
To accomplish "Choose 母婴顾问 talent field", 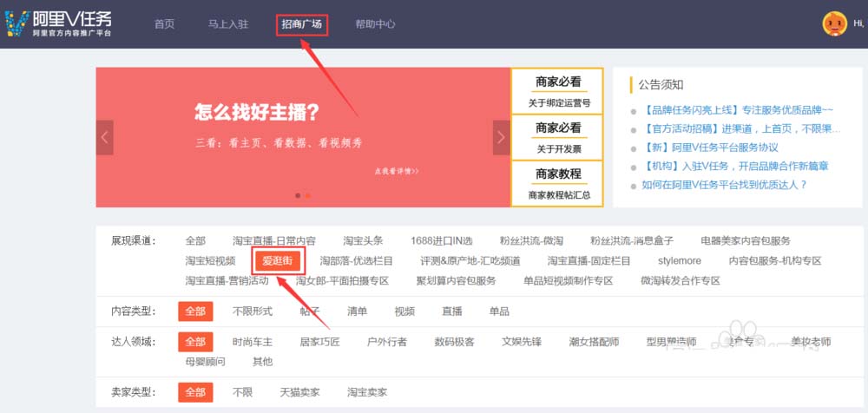I will click(x=206, y=362).
